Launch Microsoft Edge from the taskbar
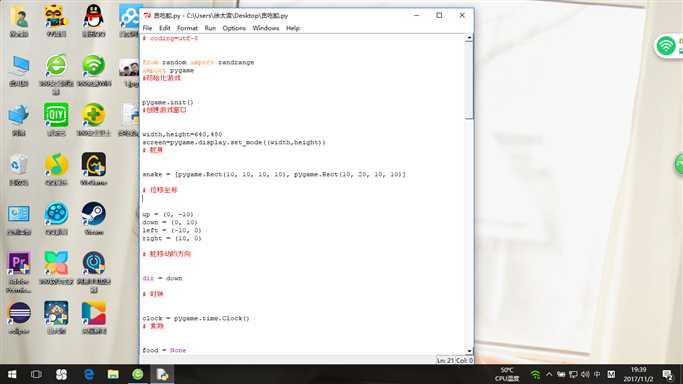The image size is (683, 384). 88,374
